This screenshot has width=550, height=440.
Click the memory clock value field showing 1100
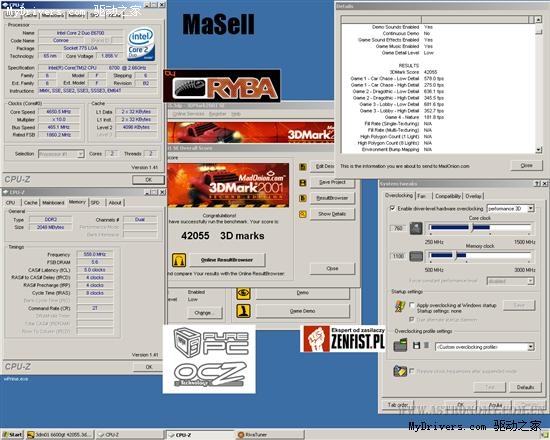[x=398, y=256]
